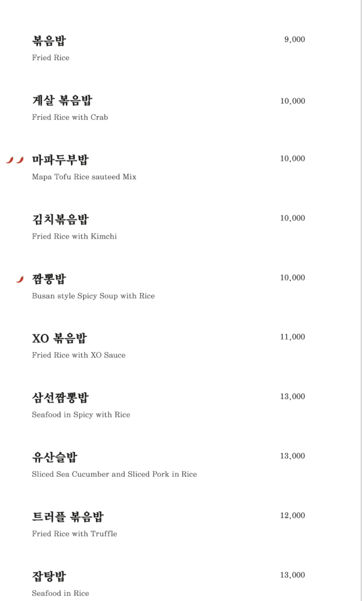Viewport: 364px width, 601px height.
Task: Choose the 유산슬밥 menu item
Action: click(x=55, y=457)
